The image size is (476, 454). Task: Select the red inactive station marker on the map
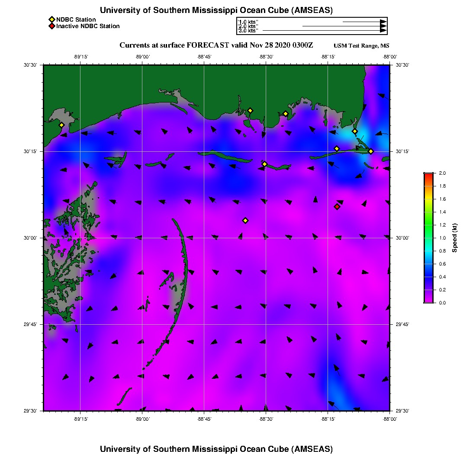337,207
